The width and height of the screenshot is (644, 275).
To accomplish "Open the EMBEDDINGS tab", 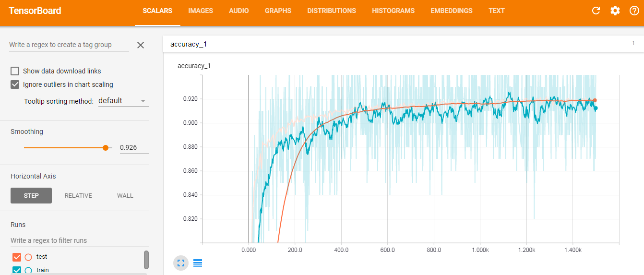I will point(452,11).
